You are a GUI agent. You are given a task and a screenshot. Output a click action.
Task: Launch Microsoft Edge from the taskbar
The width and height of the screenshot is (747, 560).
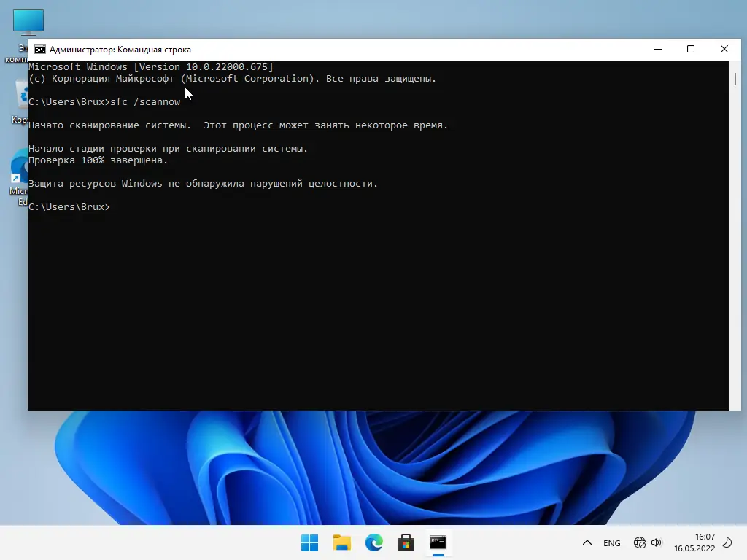tap(374, 542)
